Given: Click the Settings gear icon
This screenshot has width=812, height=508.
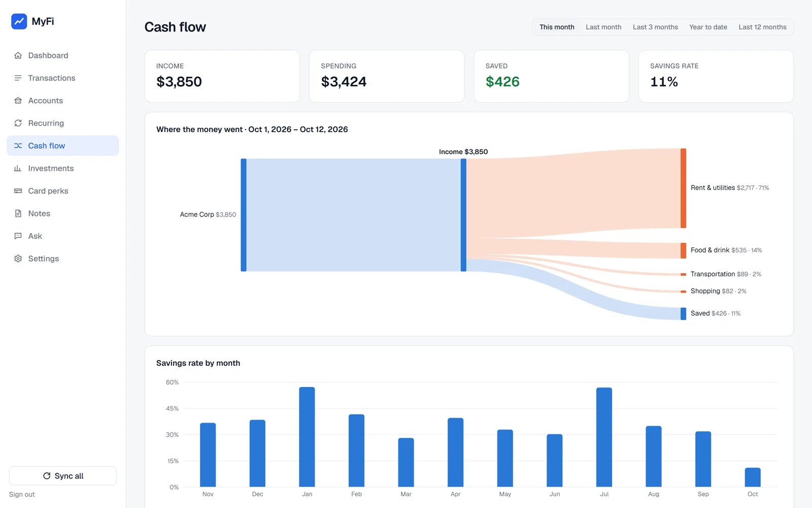Looking at the screenshot, I should (18, 259).
